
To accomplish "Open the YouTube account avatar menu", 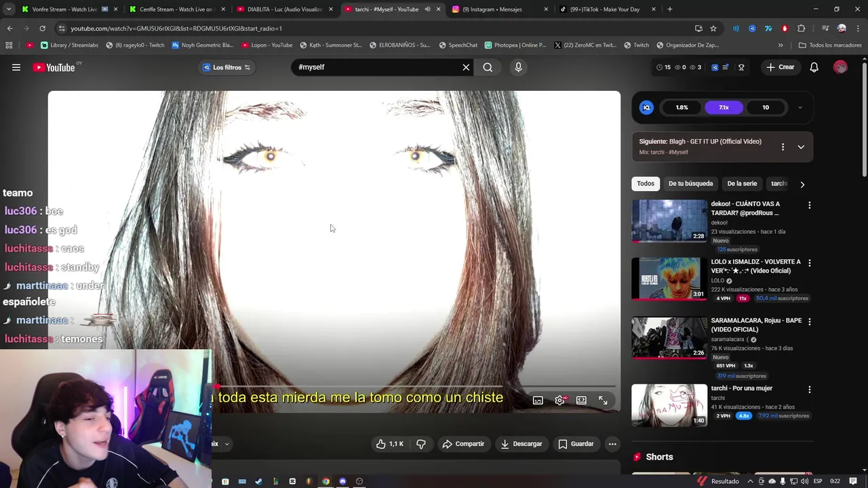I will pos(840,67).
